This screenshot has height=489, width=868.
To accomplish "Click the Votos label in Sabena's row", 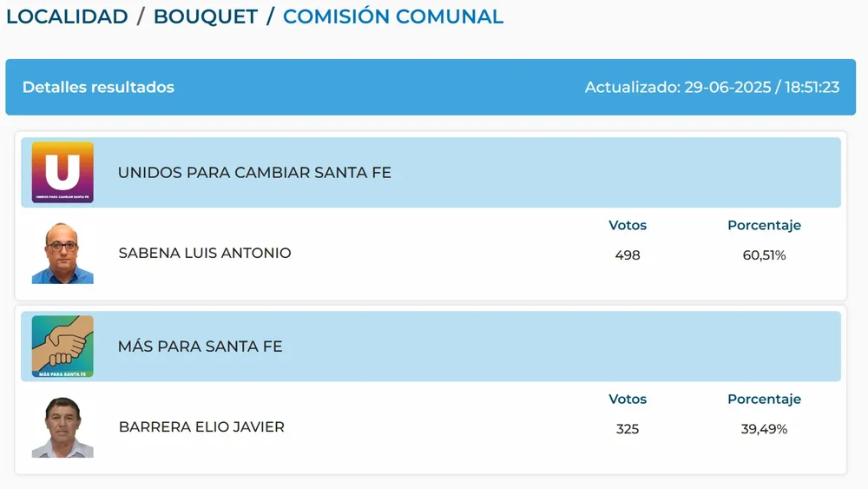I will click(628, 225).
